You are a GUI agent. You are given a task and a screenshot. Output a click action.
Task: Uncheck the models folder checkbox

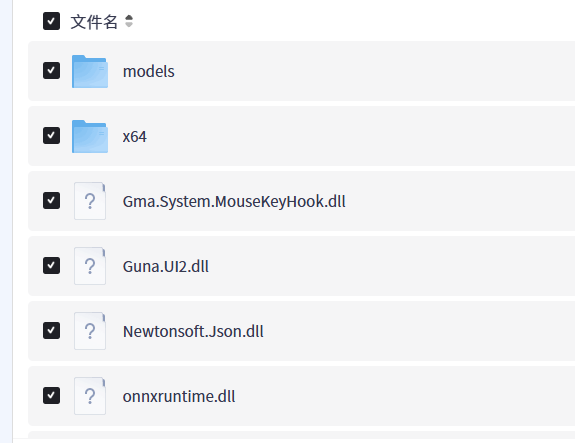[x=51, y=70]
